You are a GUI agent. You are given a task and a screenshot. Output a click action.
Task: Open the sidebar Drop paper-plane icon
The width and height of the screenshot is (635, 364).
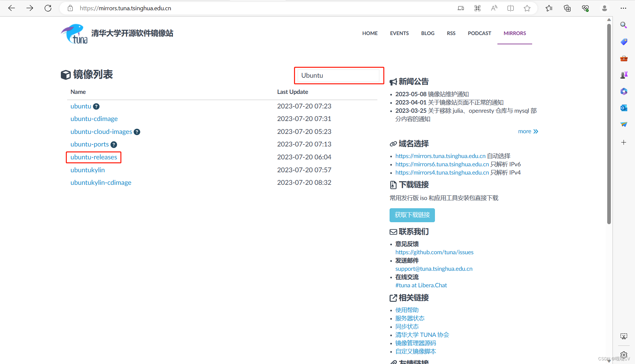click(x=624, y=124)
